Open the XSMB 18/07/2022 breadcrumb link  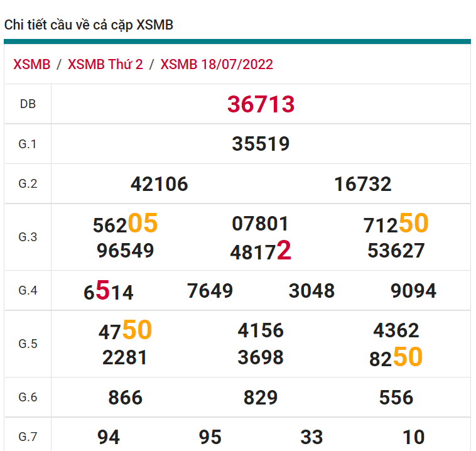pyautogui.click(x=217, y=64)
